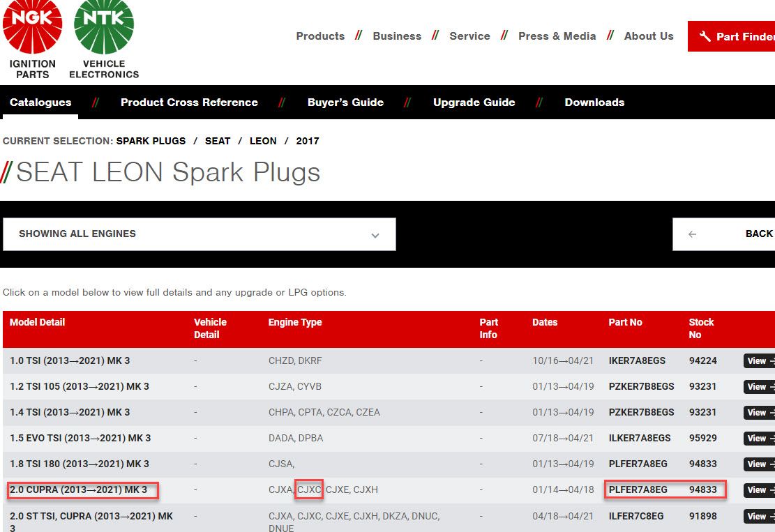Click the NGK Ignition Parts logo

click(x=33, y=39)
